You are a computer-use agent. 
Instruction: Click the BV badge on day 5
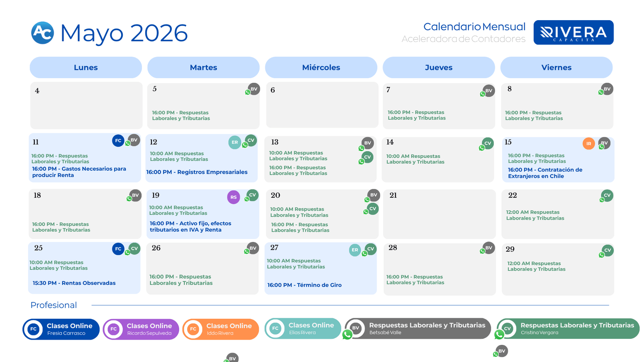click(x=254, y=89)
